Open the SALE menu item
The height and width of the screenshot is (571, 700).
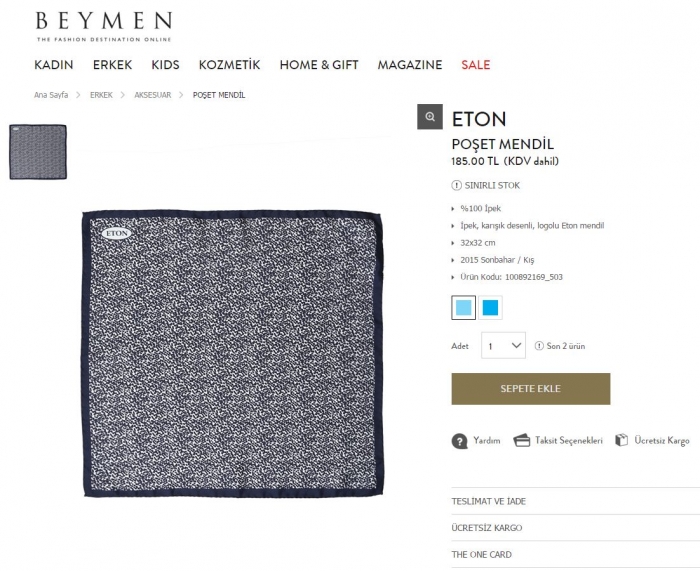pos(475,65)
